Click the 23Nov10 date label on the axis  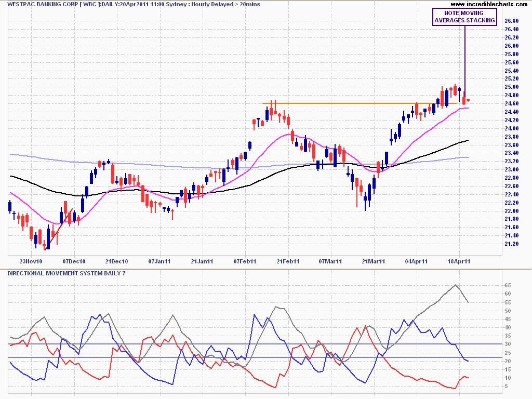[x=30, y=261]
